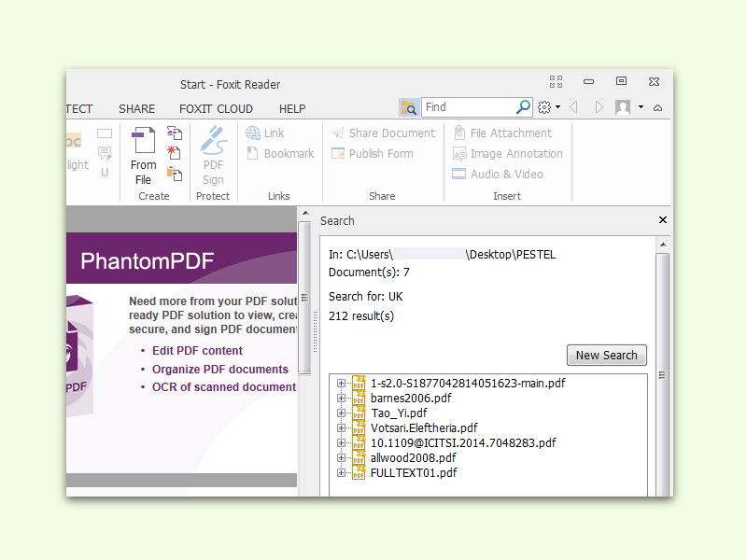Image resolution: width=747 pixels, height=560 pixels.
Task: Open the dropdown arrow beside settings gear
Action: [557, 107]
